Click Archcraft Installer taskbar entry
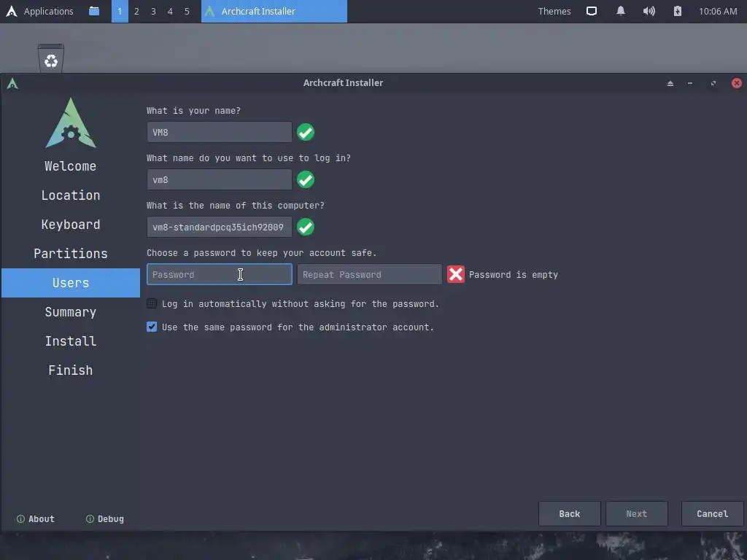Image resolution: width=747 pixels, height=560 pixels. click(x=274, y=11)
